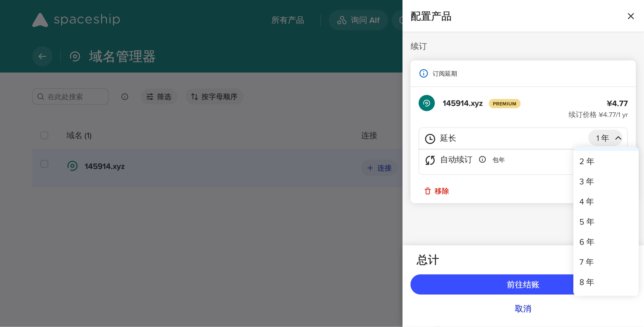644x327 pixels.
Task: Select 3 年 from the duration list
Action: (x=587, y=182)
